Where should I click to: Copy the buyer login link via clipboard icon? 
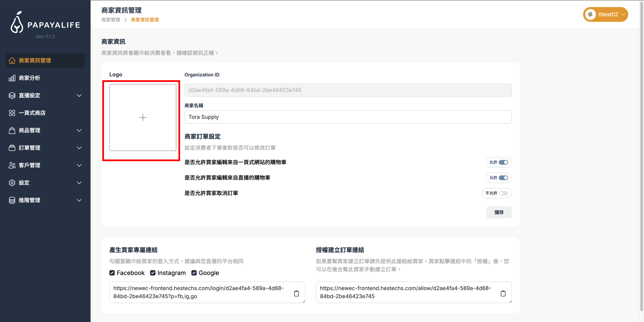297,293
